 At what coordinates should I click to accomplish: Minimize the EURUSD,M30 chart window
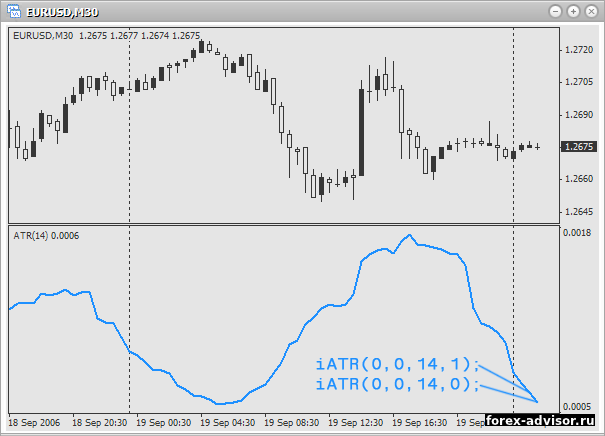coord(555,12)
